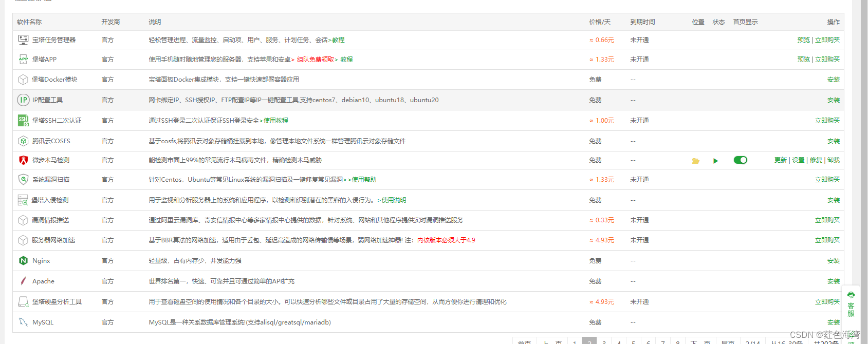This screenshot has height=344, width=868.
Task: Click the Nginx software name
Action: click(x=41, y=261)
